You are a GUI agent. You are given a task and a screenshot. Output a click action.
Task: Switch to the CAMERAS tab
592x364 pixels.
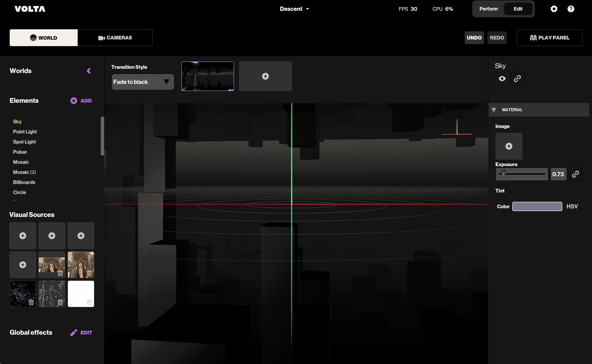pos(115,38)
